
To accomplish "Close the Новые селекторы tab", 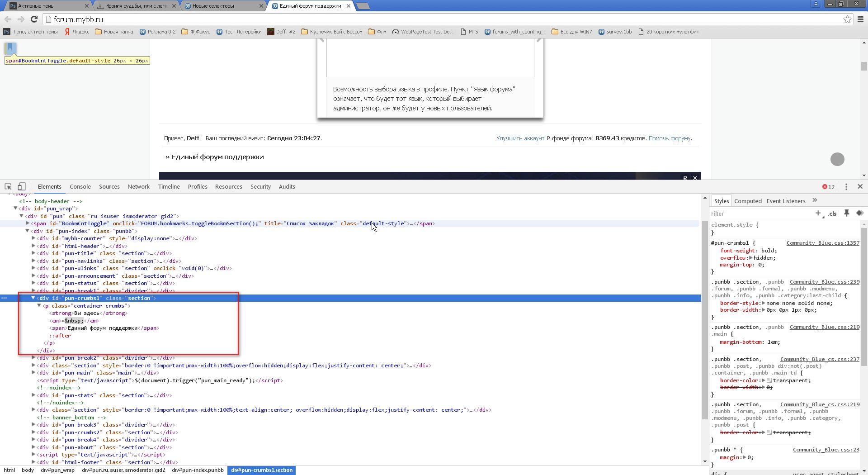I will point(261,6).
